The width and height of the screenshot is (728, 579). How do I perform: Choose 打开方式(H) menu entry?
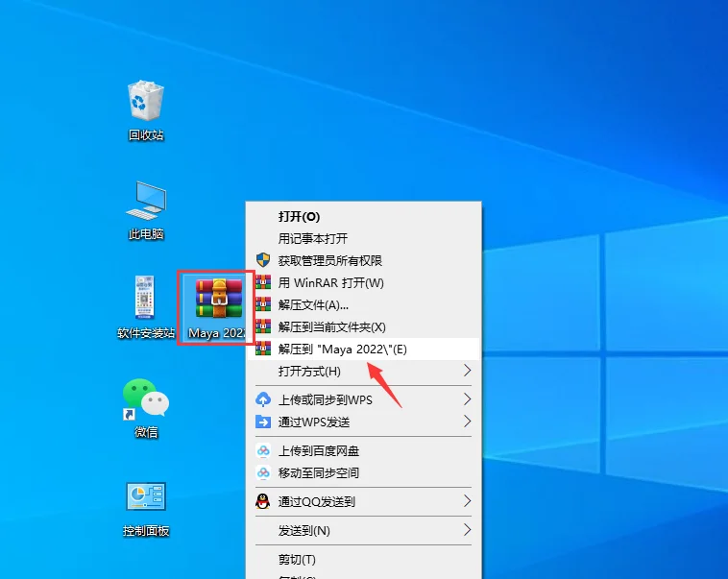click(363, 371)
